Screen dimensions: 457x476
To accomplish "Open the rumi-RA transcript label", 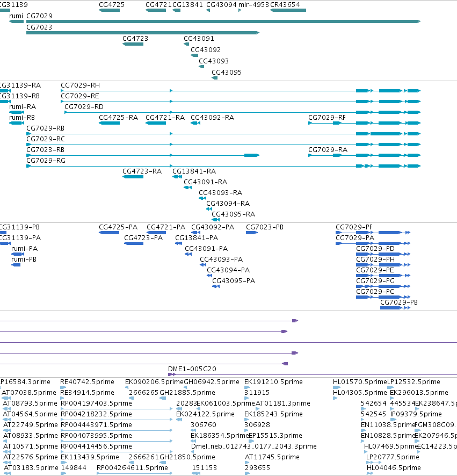I will coord(23,107).
